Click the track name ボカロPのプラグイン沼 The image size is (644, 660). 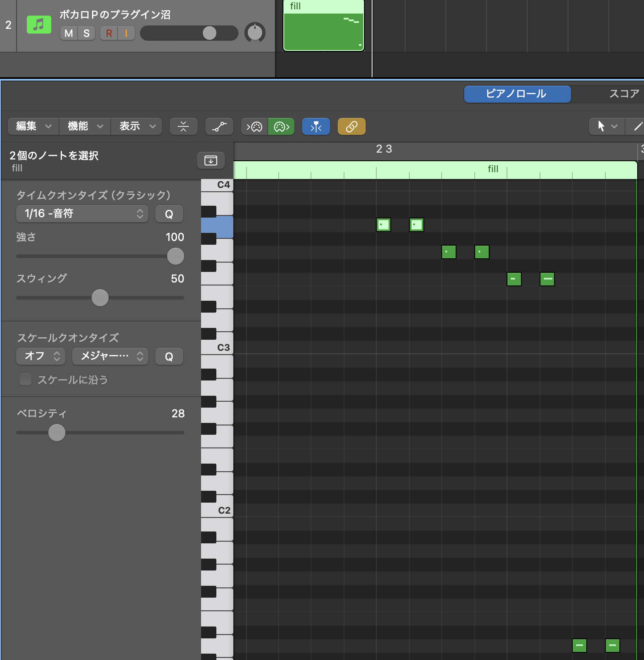pyautogui.click(x=115, y=15)
